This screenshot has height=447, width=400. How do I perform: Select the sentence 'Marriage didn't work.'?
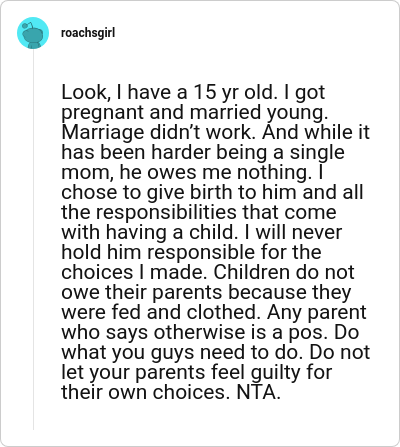point(158,132)
